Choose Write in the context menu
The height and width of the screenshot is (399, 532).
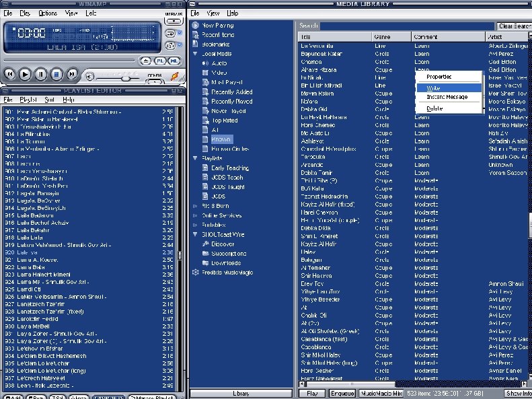point(449,88)
